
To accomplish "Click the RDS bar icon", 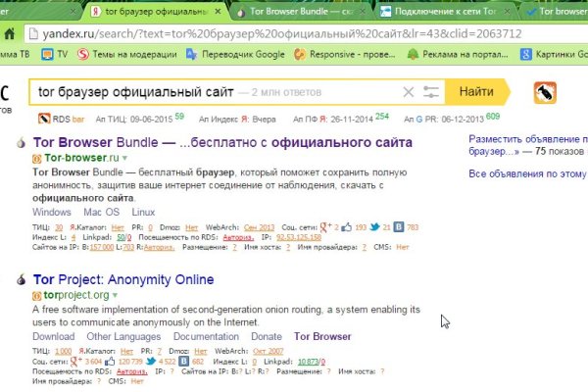I will click(x=44, y=119).
